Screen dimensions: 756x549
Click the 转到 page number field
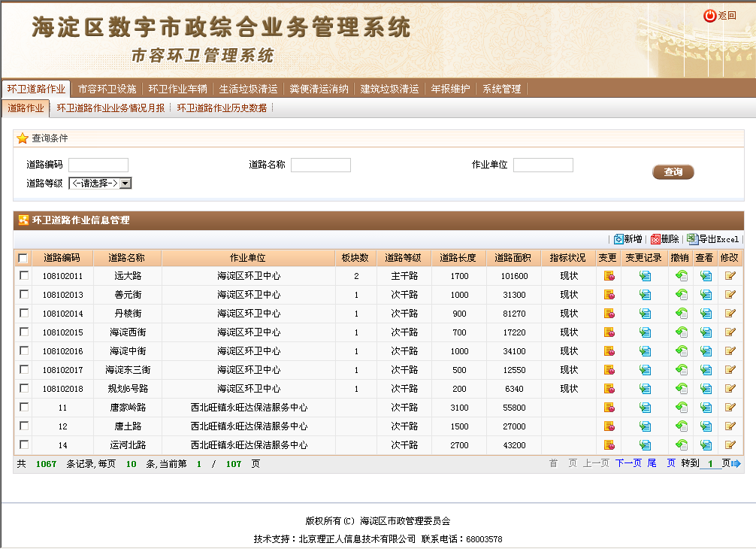710,463
